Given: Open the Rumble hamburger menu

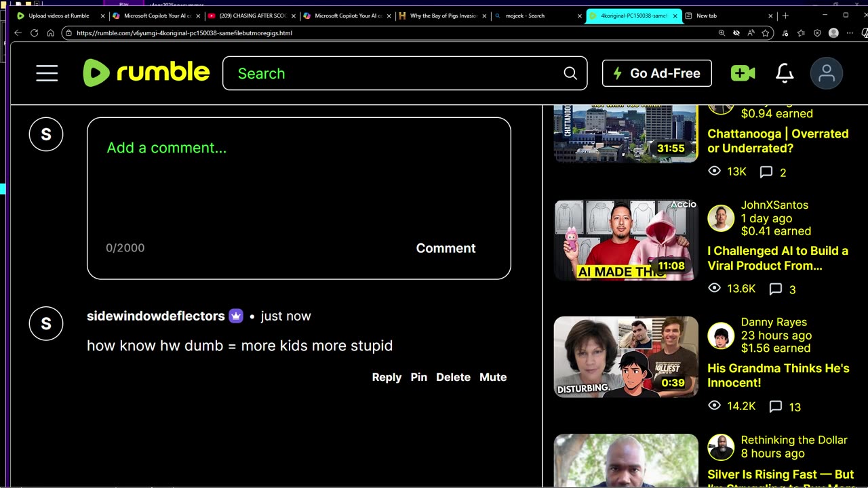Looking at the screenshot, I should point(47,73).
